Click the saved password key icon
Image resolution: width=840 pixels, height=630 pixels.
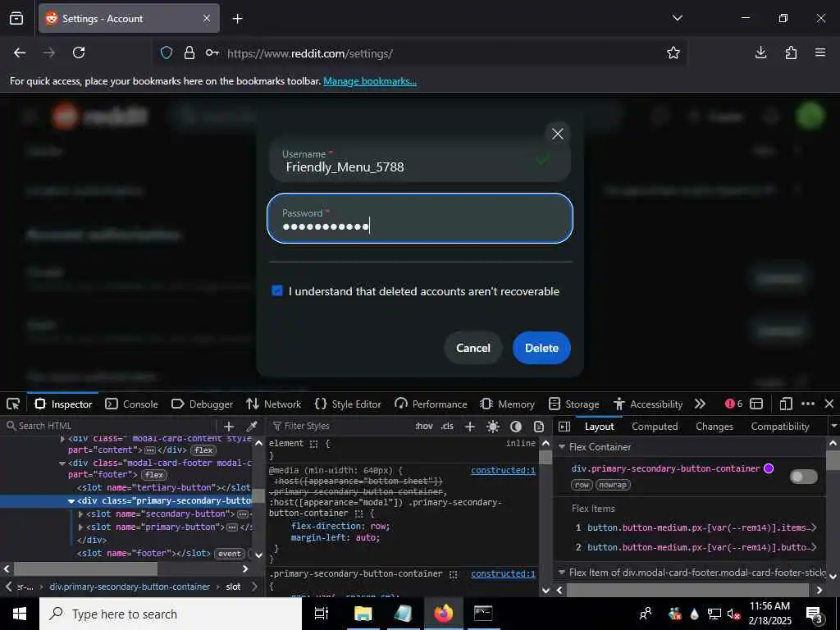(212, 52)
